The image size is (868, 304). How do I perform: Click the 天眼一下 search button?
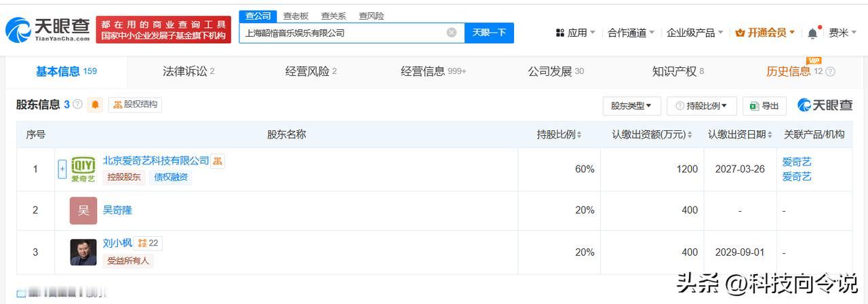(x=489, y=33)
